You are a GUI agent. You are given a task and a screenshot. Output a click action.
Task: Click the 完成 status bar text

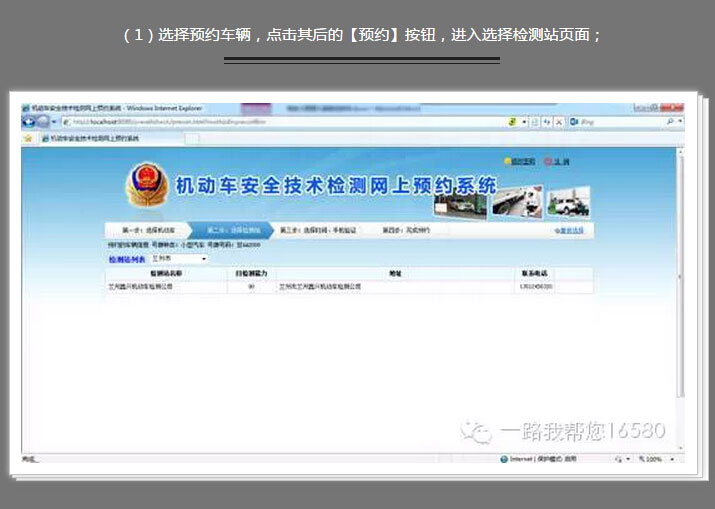pyautogui.click(x=30, y=459)
